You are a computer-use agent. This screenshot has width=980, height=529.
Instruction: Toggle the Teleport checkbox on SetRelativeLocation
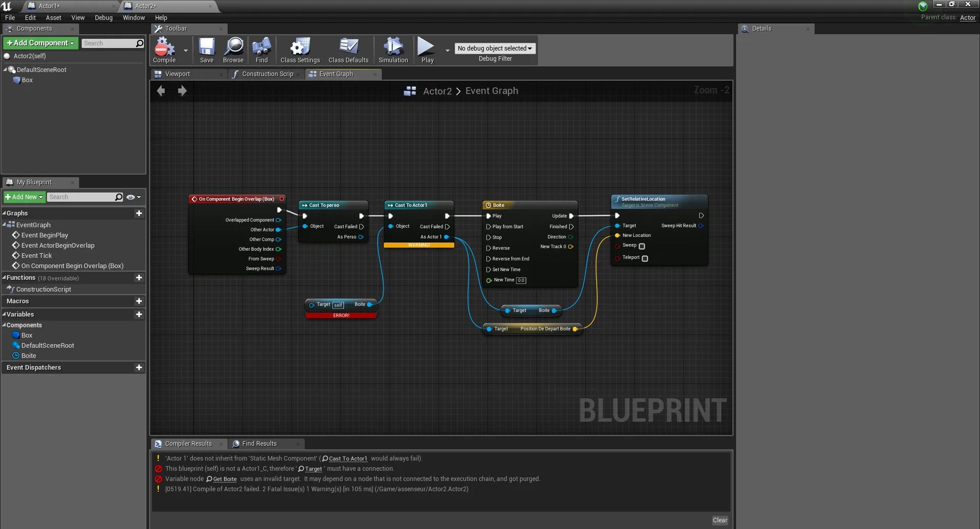[645, 259]
